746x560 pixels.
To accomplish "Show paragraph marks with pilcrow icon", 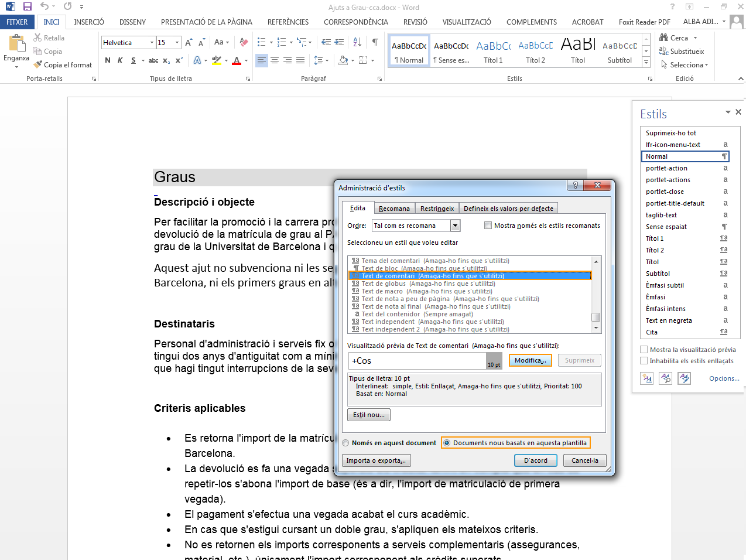I will tap(375, 42).
